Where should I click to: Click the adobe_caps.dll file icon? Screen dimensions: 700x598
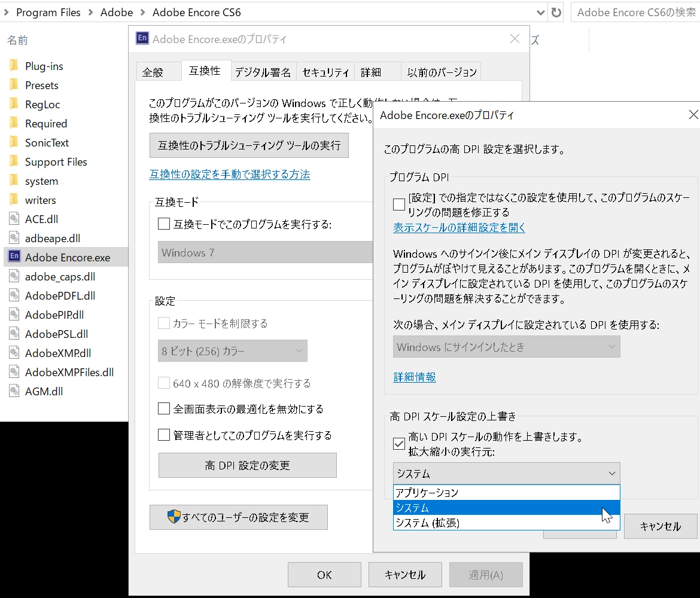[14, 276]
